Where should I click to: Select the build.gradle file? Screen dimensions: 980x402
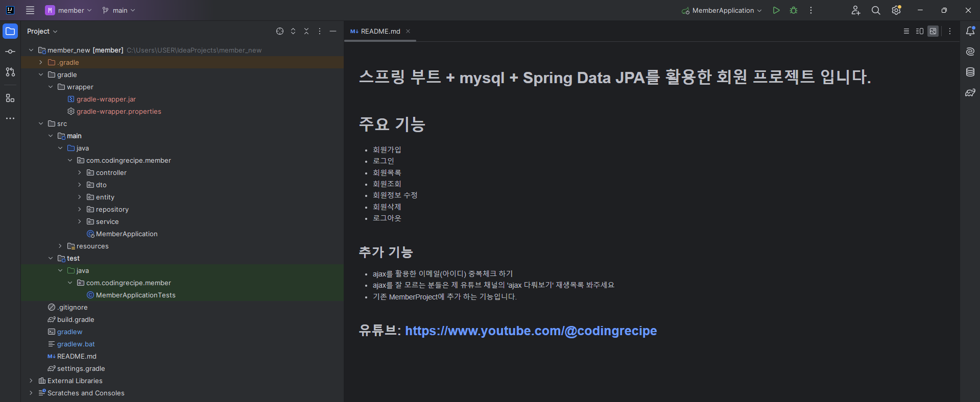click(76, 319)
